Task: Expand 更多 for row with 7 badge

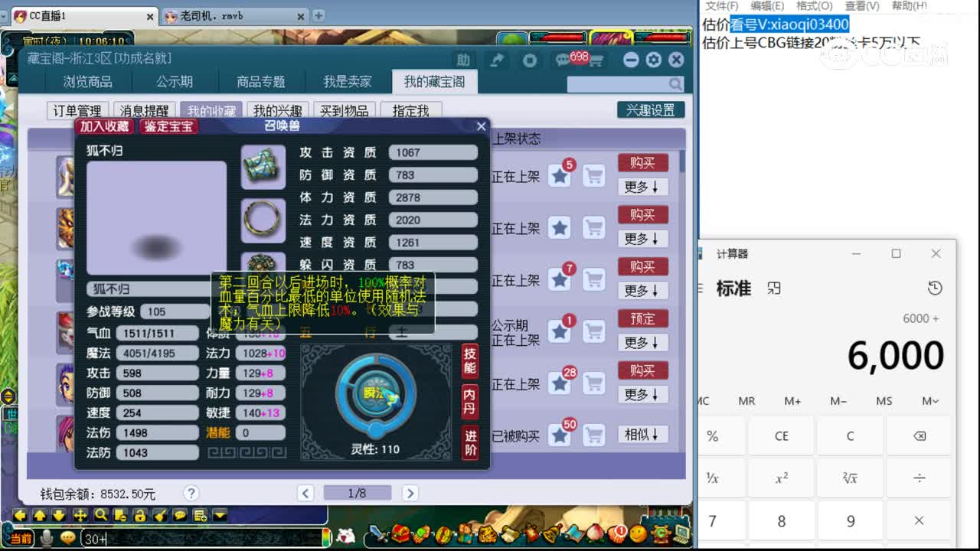Action: [642, 291]
